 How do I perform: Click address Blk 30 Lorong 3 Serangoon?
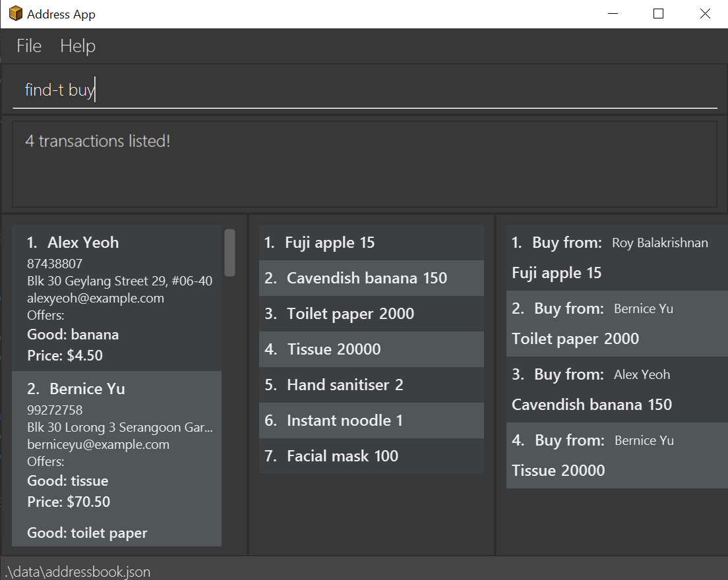120,427
